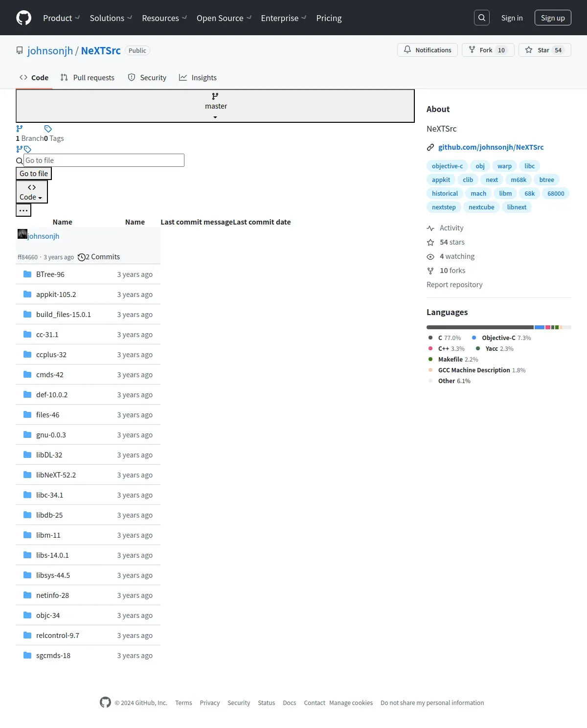Expand the Enterprise menu
The width and height of the screenshot is (587, 728).
(x=284, y=18)
